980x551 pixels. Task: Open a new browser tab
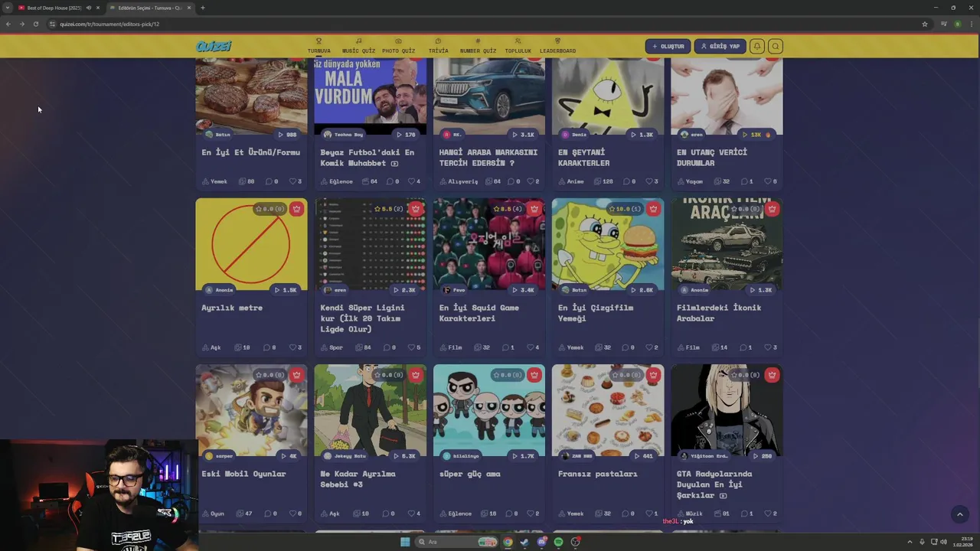(202, 8)
